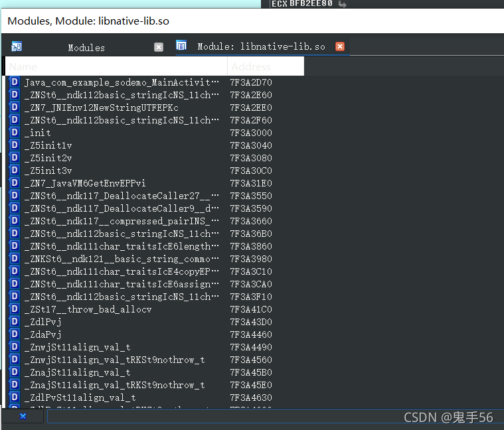Click D icon of _init row
Image resolution: width=504 pixels, height=430 pixels.
[x=15, y=133]
